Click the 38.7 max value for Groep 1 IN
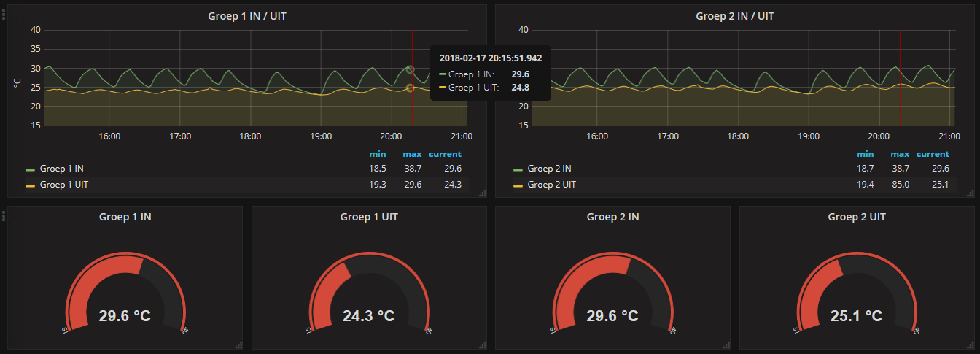 (413, 169)
